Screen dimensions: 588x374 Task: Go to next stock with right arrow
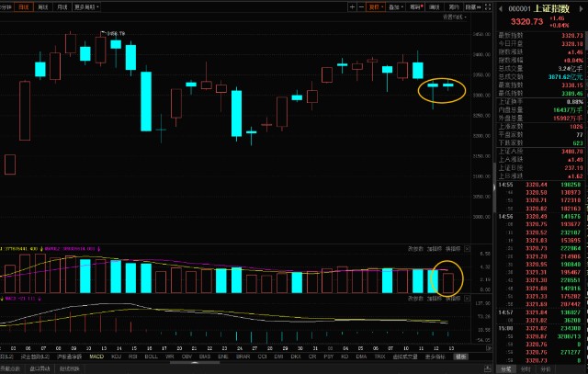pos(582,8)
